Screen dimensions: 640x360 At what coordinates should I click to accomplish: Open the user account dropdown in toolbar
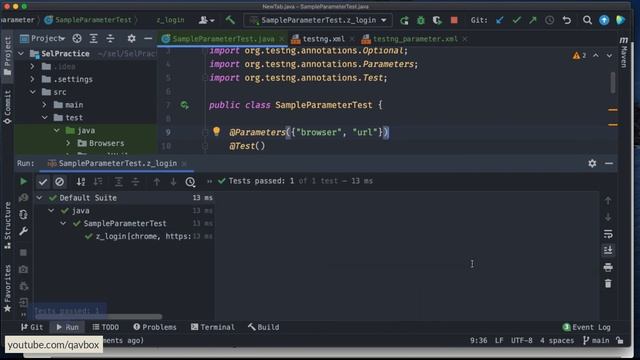[x=206, y=20]
